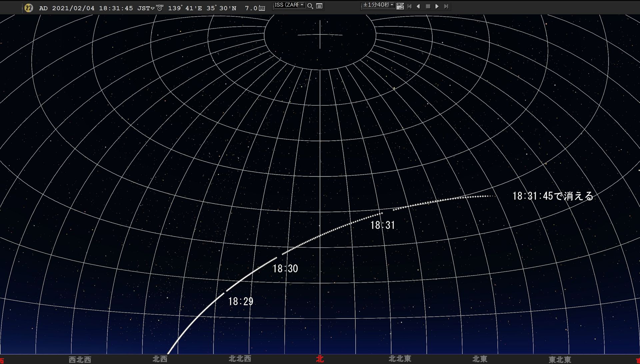Screen dimensions: 640x364
Task: Click the yellow version 22 badge icon
Action: (29, 8)
